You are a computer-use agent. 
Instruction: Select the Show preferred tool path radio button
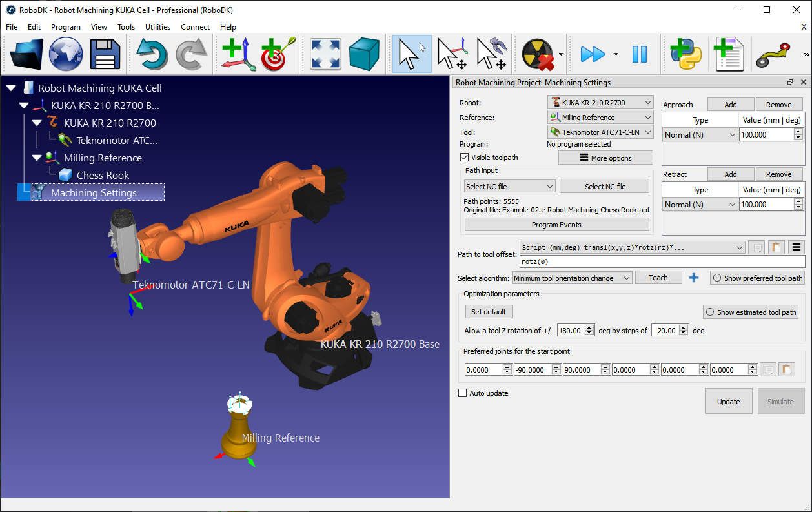[715, 278]
